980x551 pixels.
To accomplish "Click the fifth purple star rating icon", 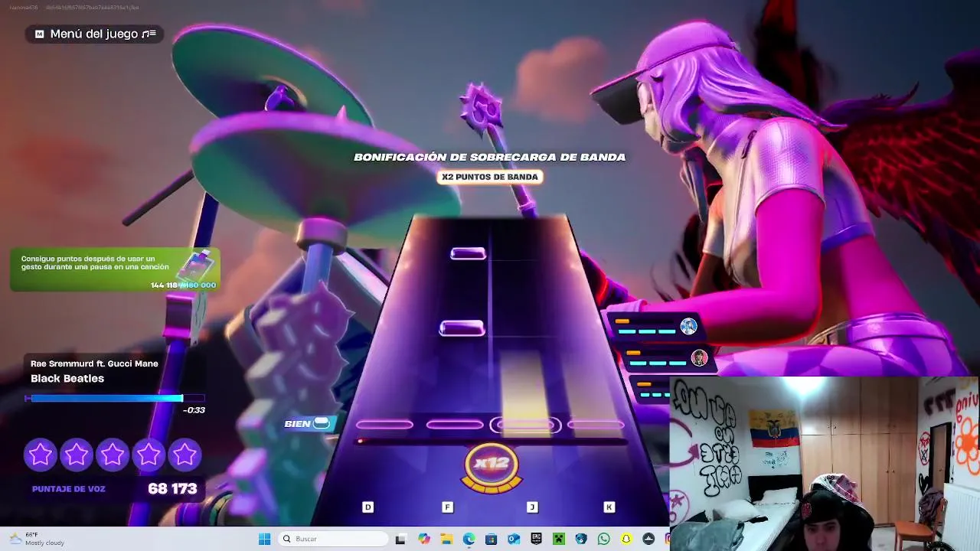I will click(x=185, y=455).
